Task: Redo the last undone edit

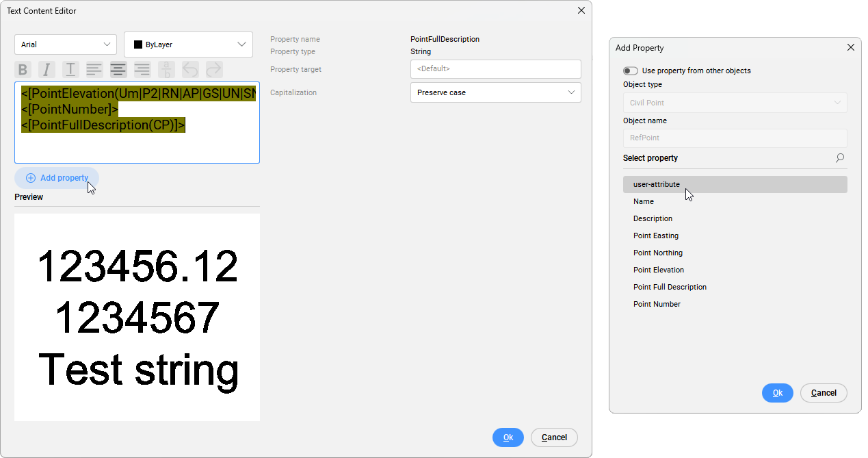Action: point(214,69)
